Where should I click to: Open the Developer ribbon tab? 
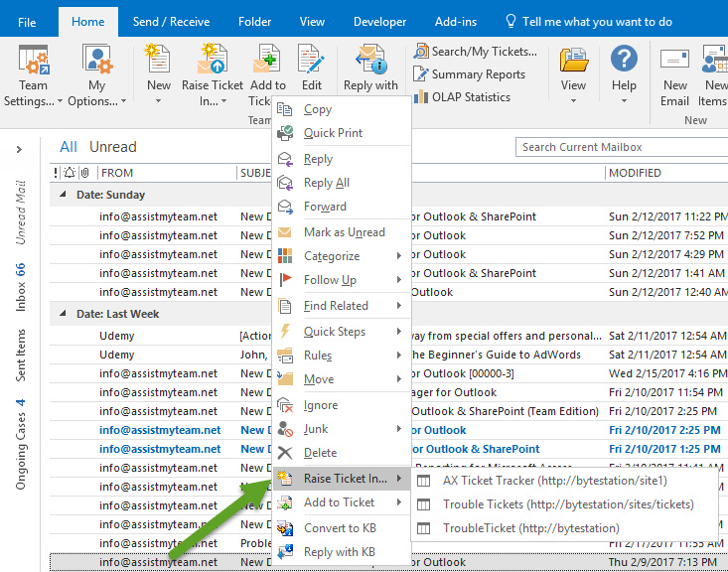(379, 21)
